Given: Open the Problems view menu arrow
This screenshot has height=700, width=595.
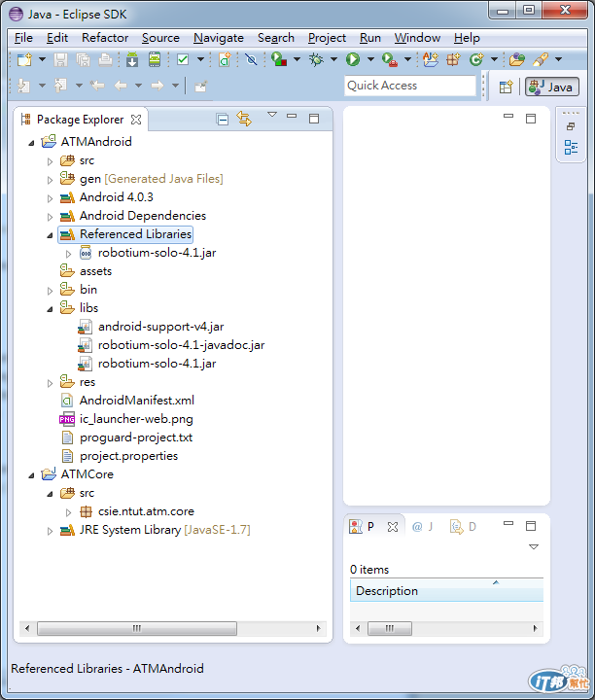Looking at the screenshot, I should pyautogui.click(x=534, y=546).
